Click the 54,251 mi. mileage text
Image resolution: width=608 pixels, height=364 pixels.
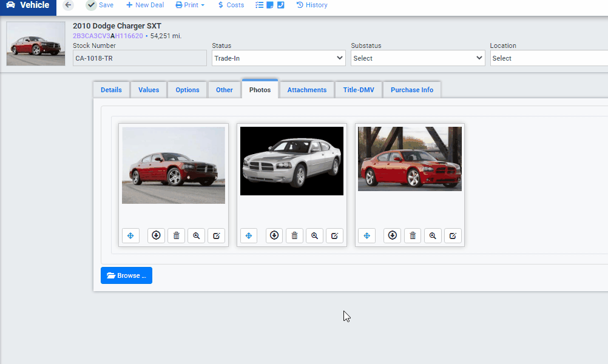166,36
